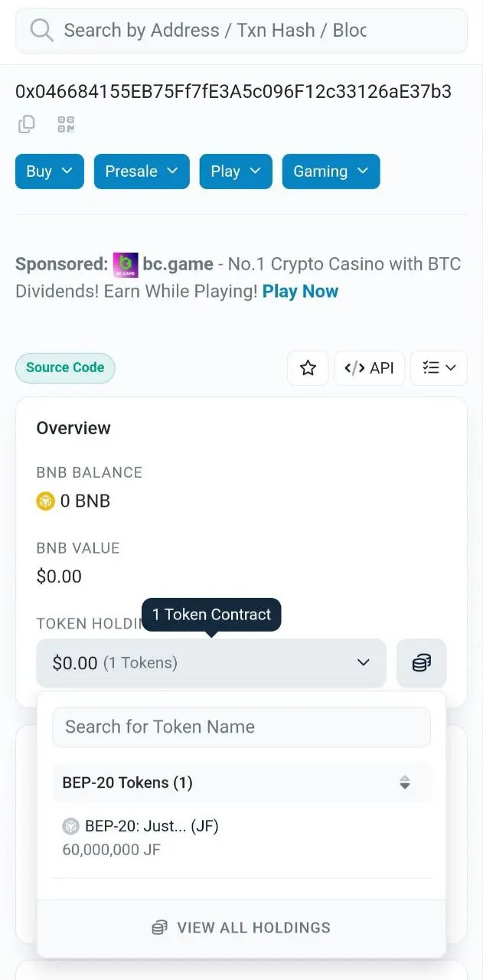The image size is (483, 980).
Task: Expand the Gaming dropdown
Action: (331, 171)
